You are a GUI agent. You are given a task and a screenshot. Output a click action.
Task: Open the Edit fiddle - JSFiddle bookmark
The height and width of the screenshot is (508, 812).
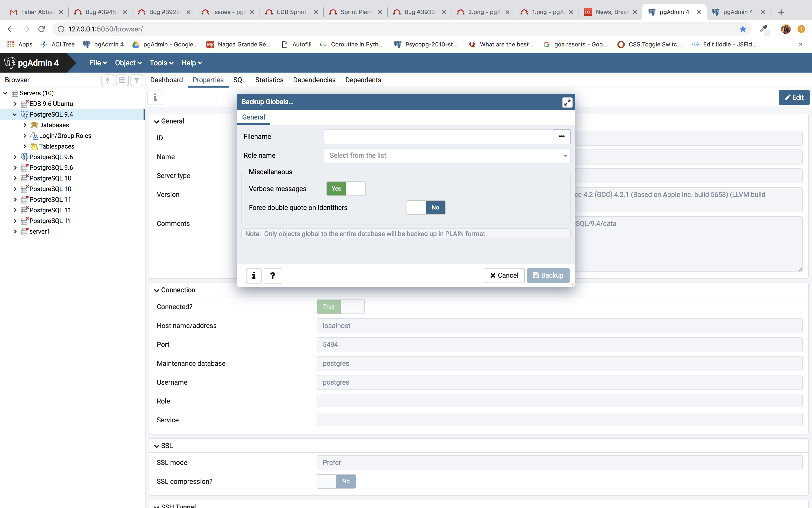(724, 44)
